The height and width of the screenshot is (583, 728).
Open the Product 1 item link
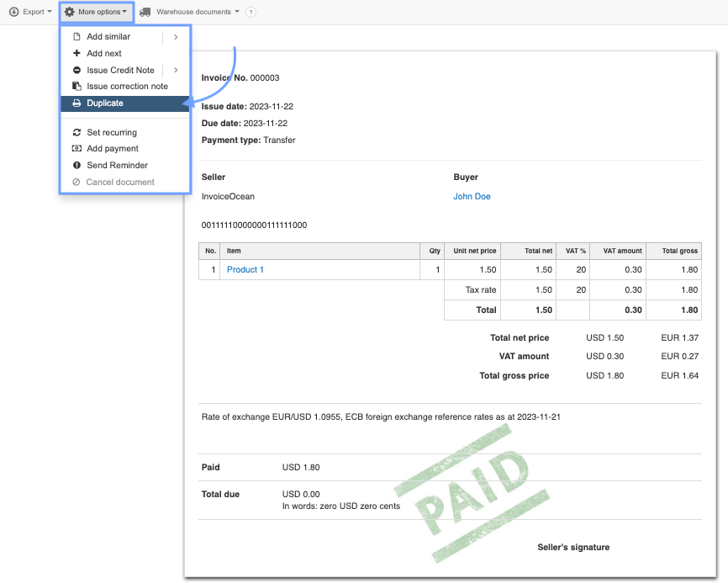pyautogui.click(x=245, y=270)
